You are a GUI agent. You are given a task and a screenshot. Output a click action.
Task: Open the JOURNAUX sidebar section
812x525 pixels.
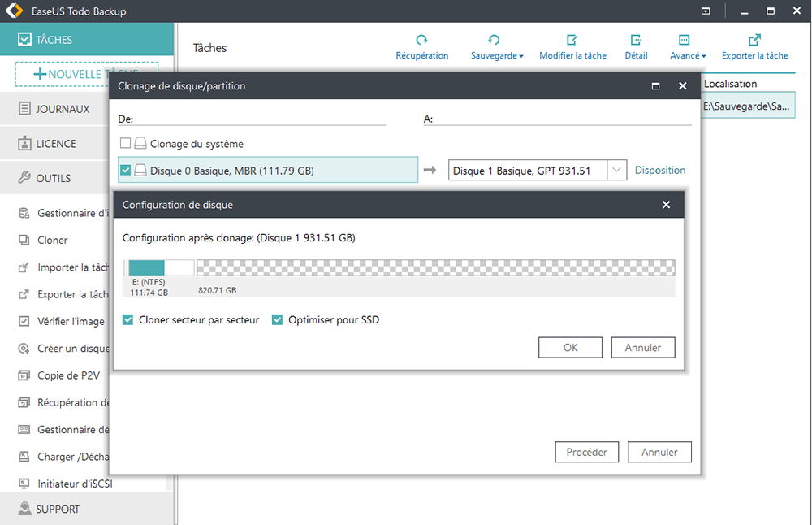coord(54,109)
